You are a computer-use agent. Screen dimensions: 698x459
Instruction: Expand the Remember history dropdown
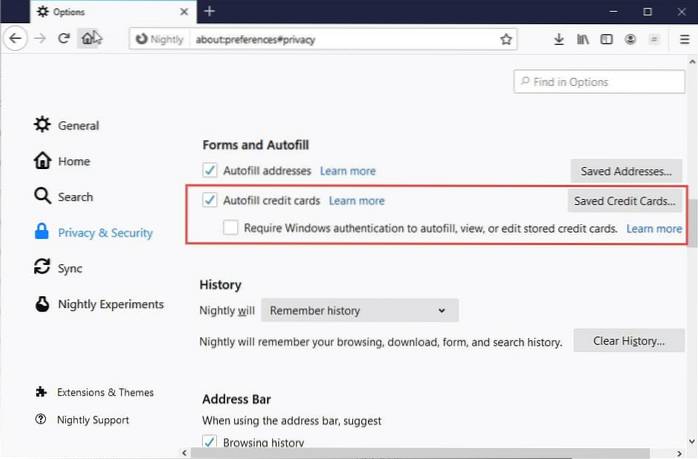359,311
